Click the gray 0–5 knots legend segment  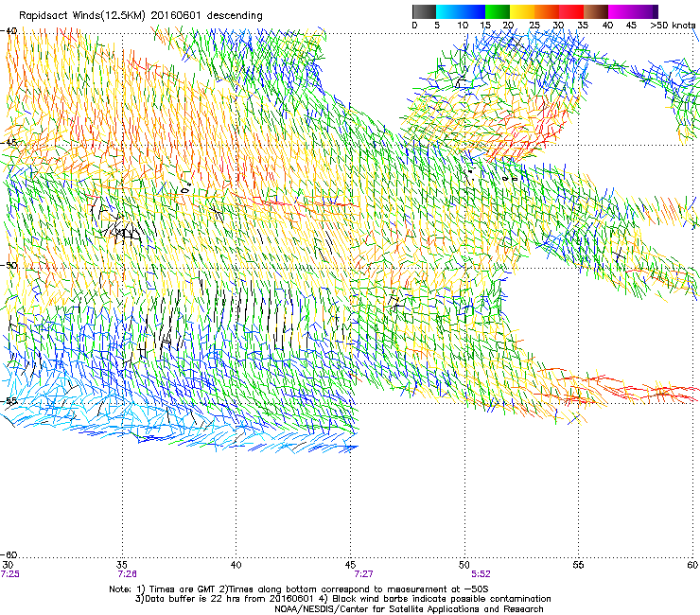click(x=424, y=11)
